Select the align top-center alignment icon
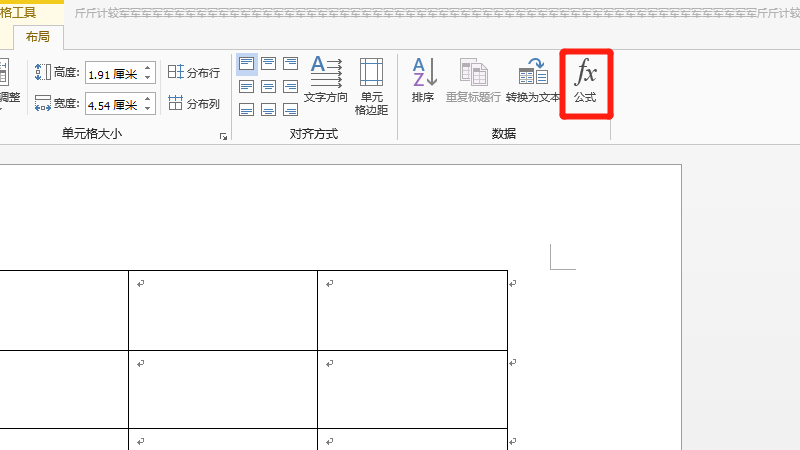The height and width of the screenshot is (450, 800). (269, 64)
